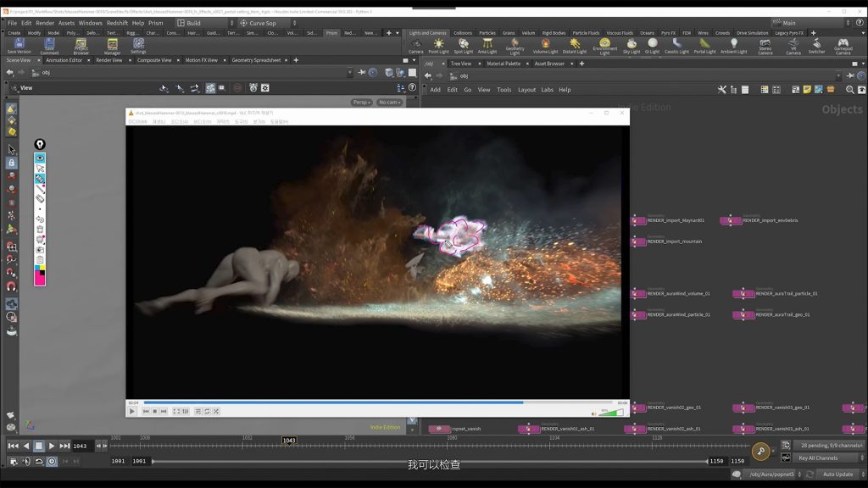The height and width of the screenshot is (488, 868).
Task: Toggle VLC loop playback button
Action: click(207, 411)
